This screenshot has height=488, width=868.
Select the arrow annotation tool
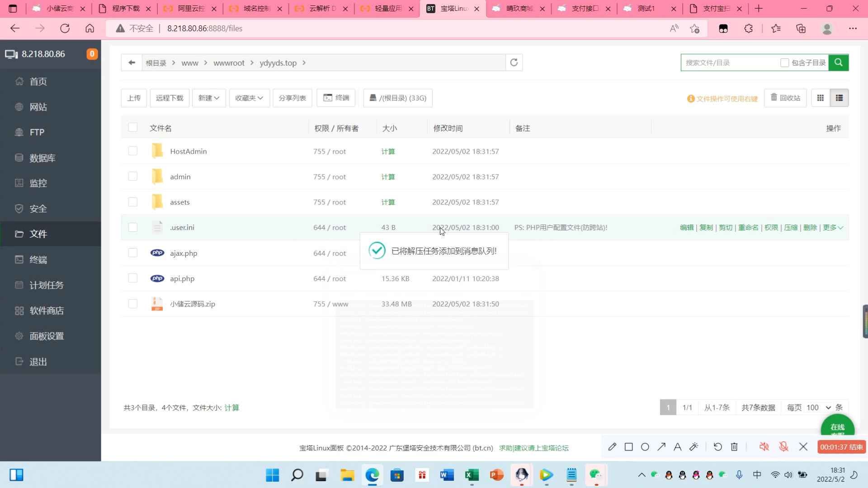coord(661,447)
